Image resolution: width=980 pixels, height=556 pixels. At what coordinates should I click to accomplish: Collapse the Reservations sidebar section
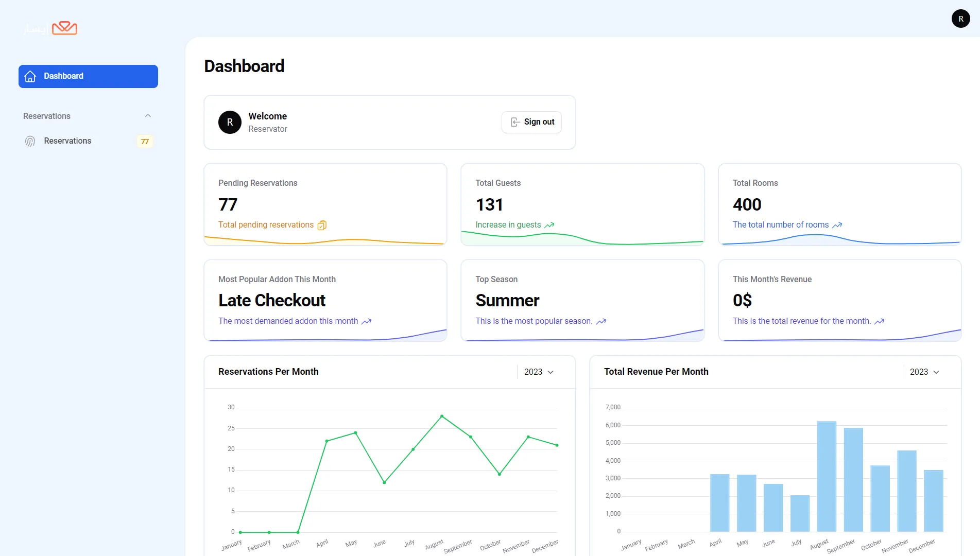pos(148,116)
